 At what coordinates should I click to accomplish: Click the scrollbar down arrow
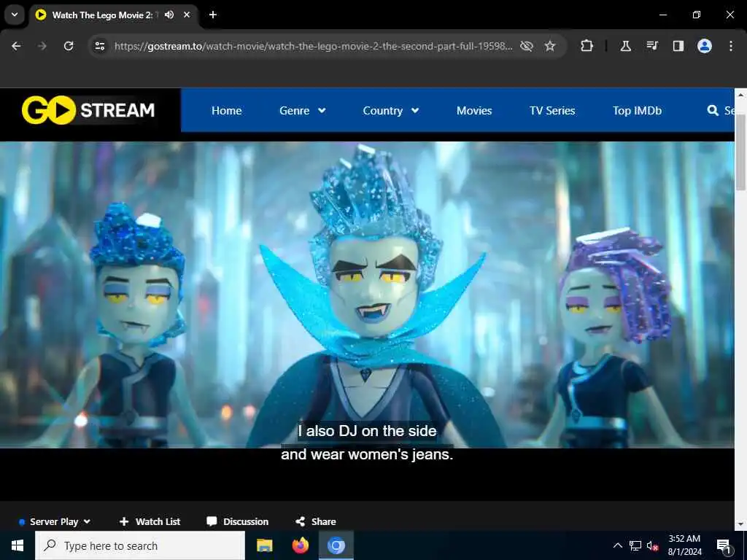click(x=740, y=524)
